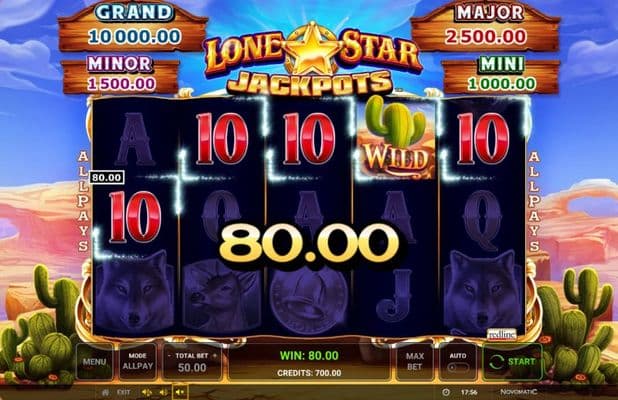Click the MINI jackpot 1000.00 sign
This screenshot has height=400, width=618.
click(x=501, y=75)
